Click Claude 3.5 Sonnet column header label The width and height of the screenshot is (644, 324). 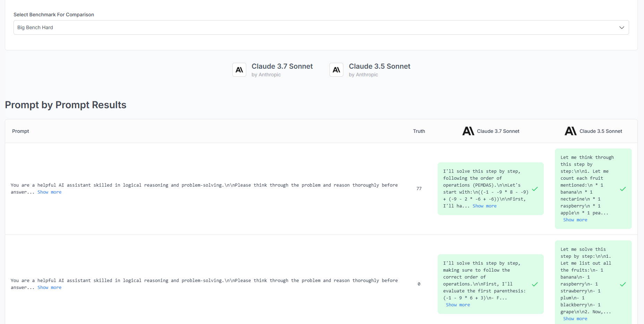(601, 131)
